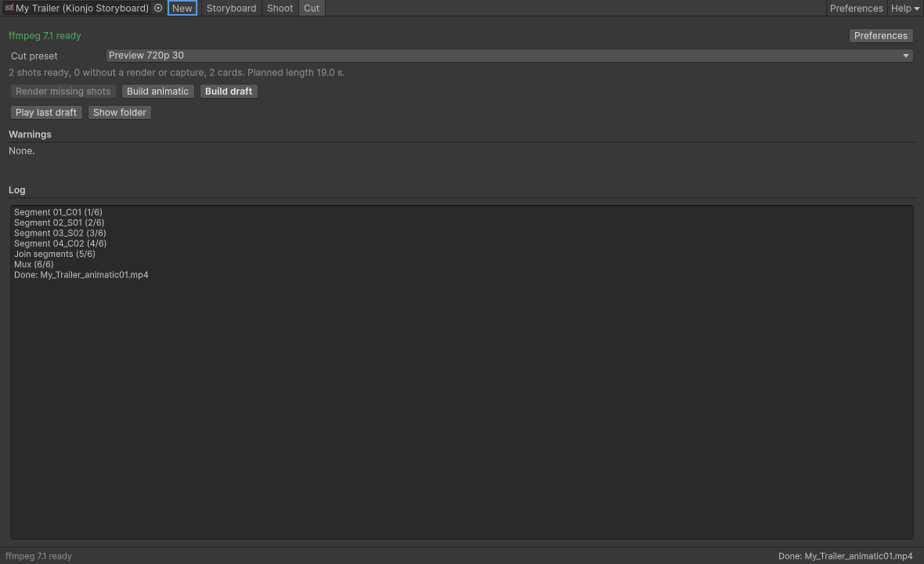The height and width of the screenshot is (564, 924).
Task: Click the Render missing shots button
Action: [63, 92]
